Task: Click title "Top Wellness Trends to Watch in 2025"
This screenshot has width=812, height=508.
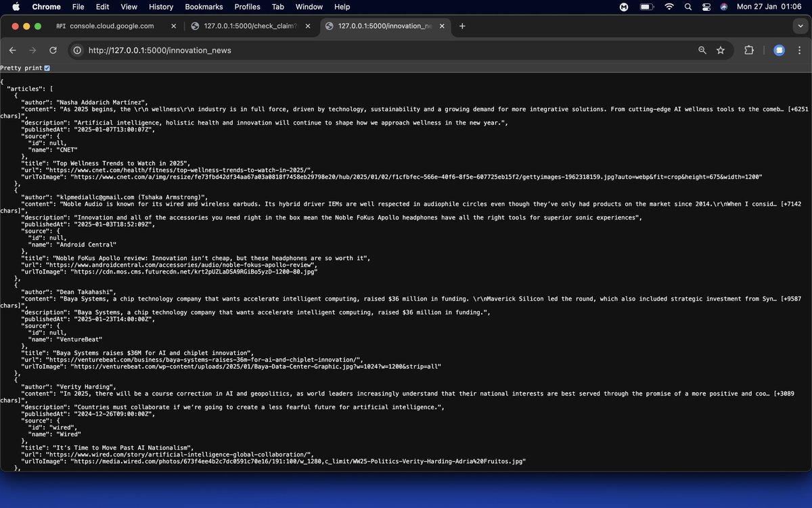Action: click(x=122, y=163)
